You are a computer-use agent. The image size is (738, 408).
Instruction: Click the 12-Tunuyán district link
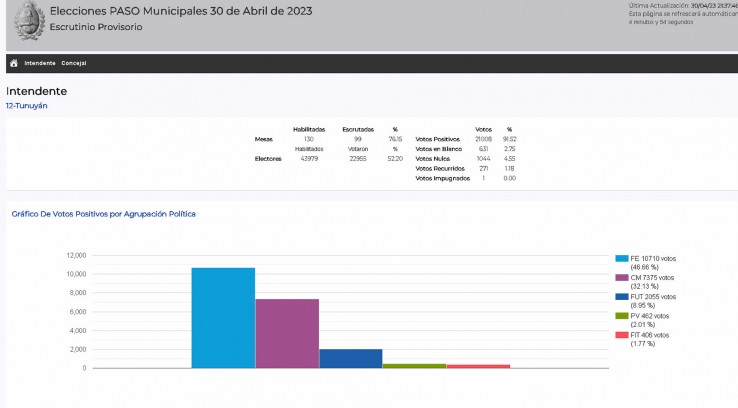tap(27, 105)
